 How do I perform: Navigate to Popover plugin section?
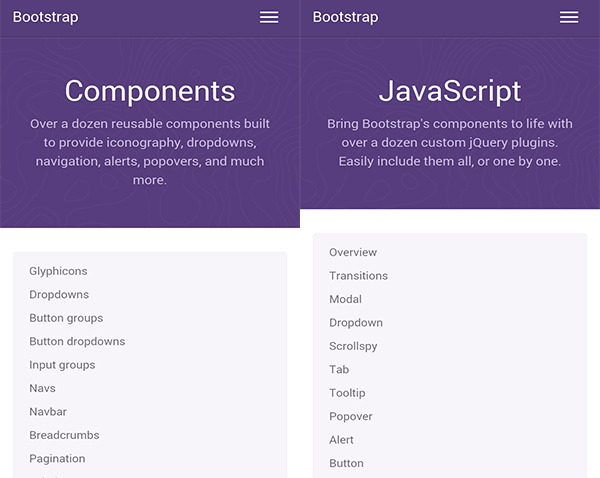click(350, 416)
